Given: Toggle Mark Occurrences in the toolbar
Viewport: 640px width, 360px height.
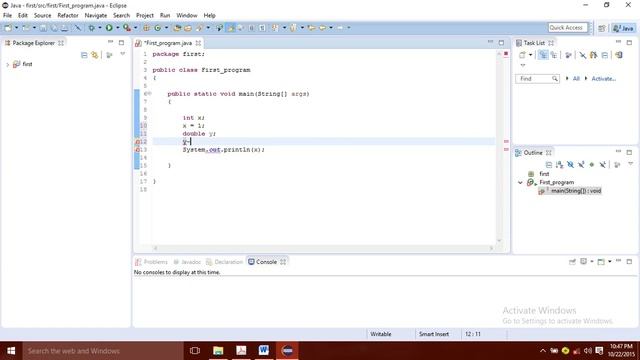Looking at the screenshot, I should (x=231, y=28).
